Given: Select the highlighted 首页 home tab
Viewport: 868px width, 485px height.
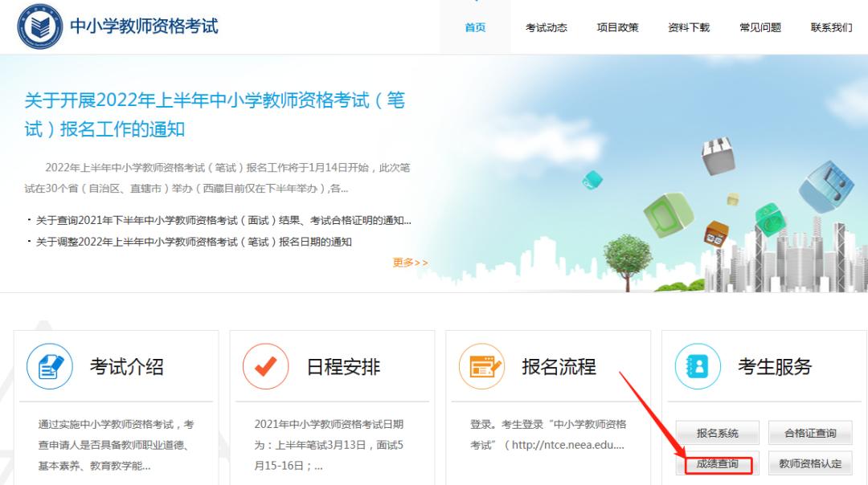Looking at the screenshot, I should coord(475,26).
